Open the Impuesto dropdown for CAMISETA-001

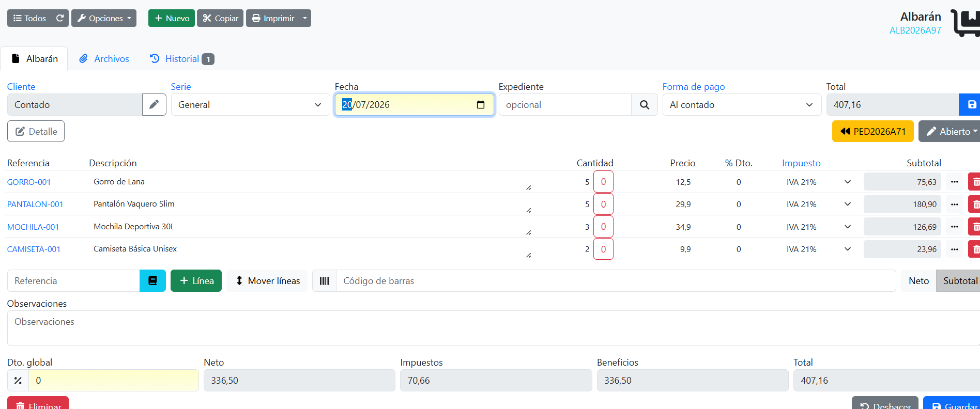tap(819, 249)
